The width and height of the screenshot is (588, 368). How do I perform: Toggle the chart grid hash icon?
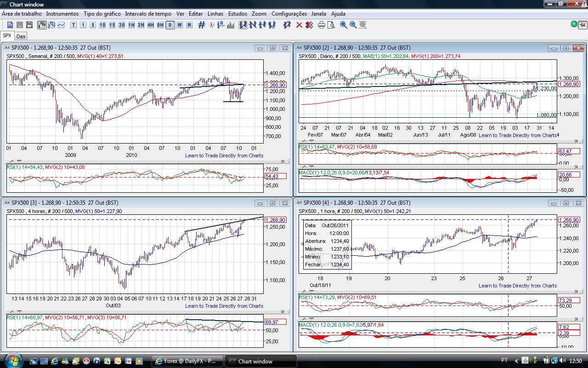[202, 25]
